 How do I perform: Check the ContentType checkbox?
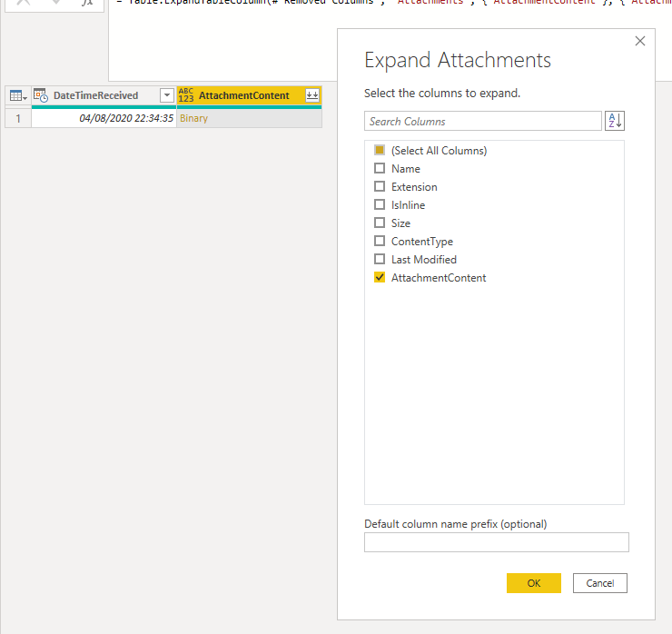coord(380,241)
